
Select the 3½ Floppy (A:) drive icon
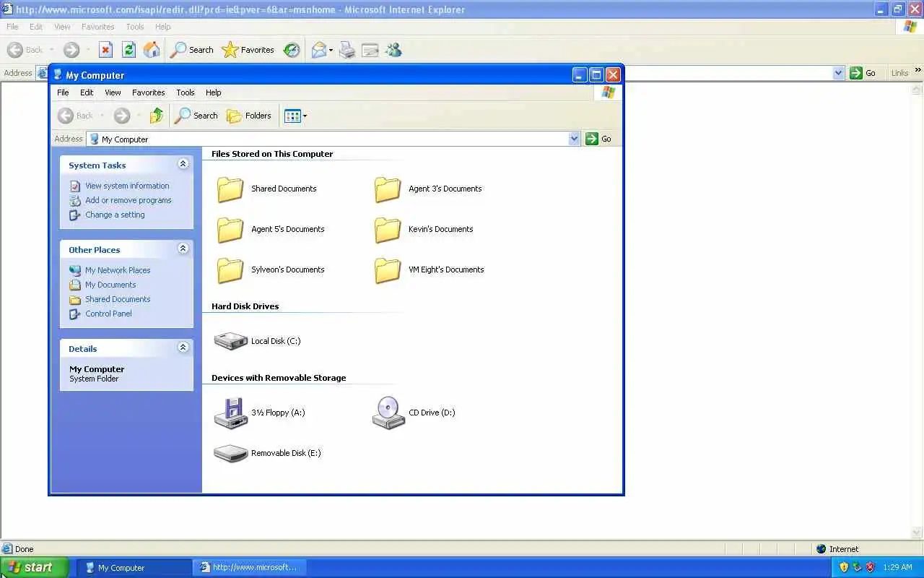pyautogui.click(x=231, y=413)
